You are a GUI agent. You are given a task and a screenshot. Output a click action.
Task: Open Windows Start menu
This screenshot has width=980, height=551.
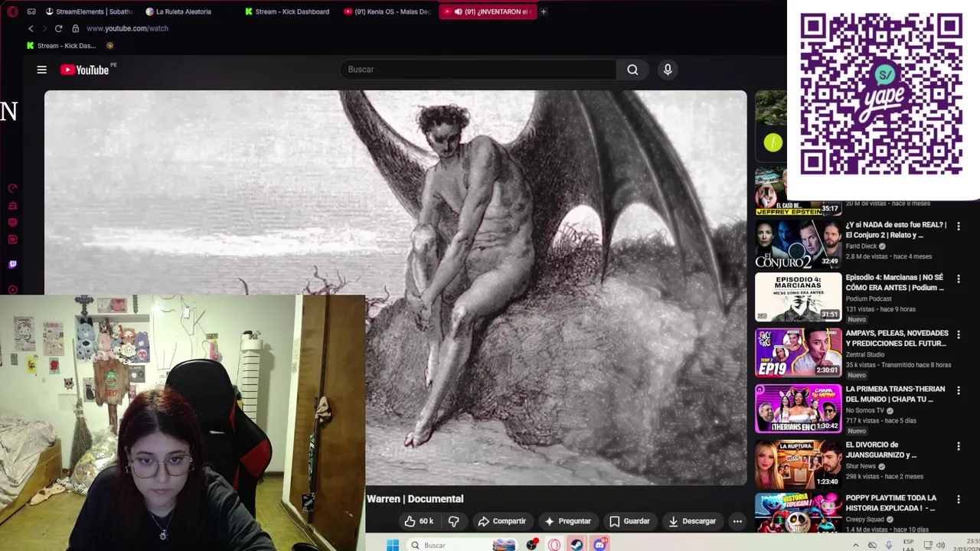coord(393,545)
